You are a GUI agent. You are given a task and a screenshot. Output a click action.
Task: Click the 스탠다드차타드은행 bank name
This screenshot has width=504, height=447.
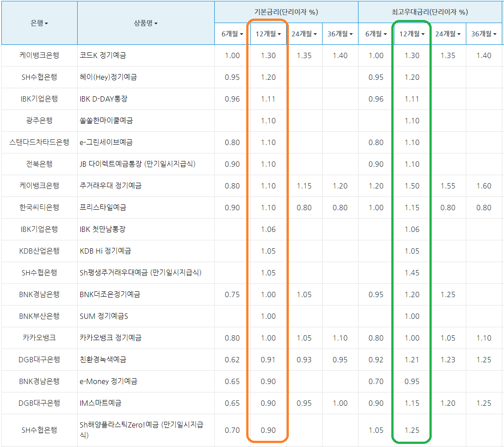click(x=39, y=142)
